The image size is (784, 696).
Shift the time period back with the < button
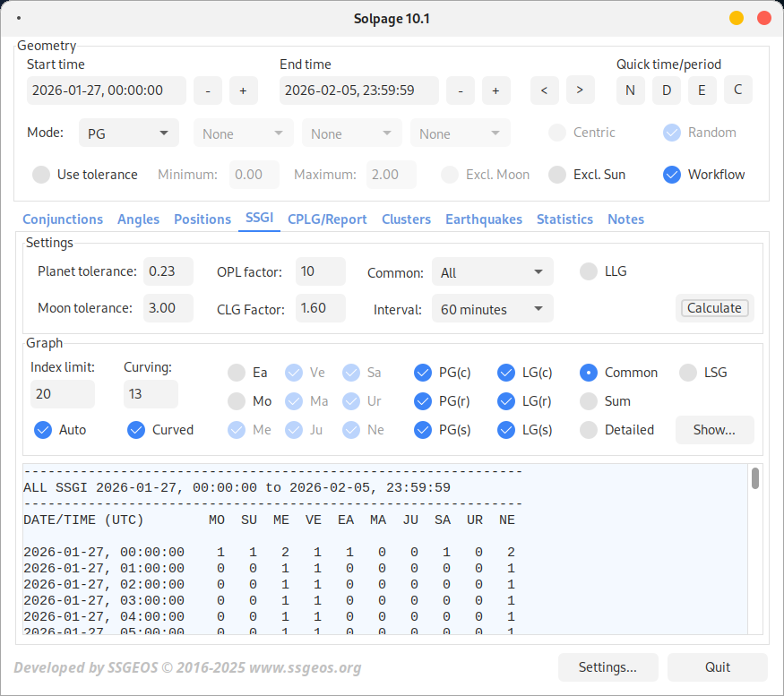(x=544, y=90)
